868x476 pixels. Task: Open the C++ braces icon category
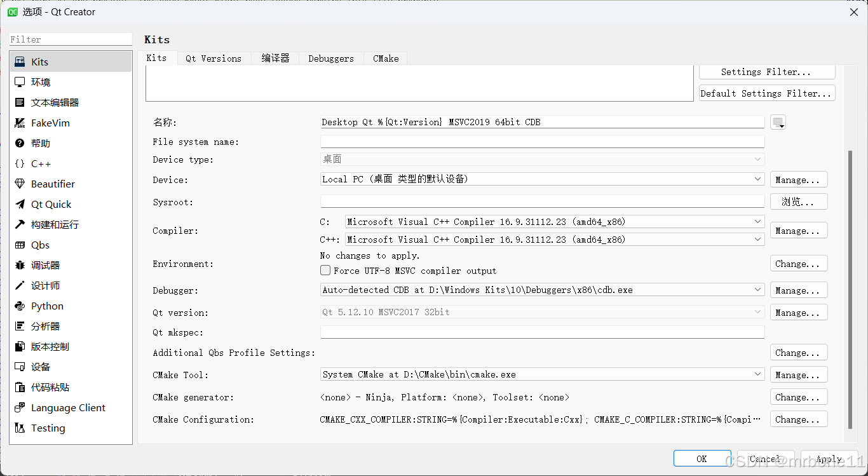20,163
